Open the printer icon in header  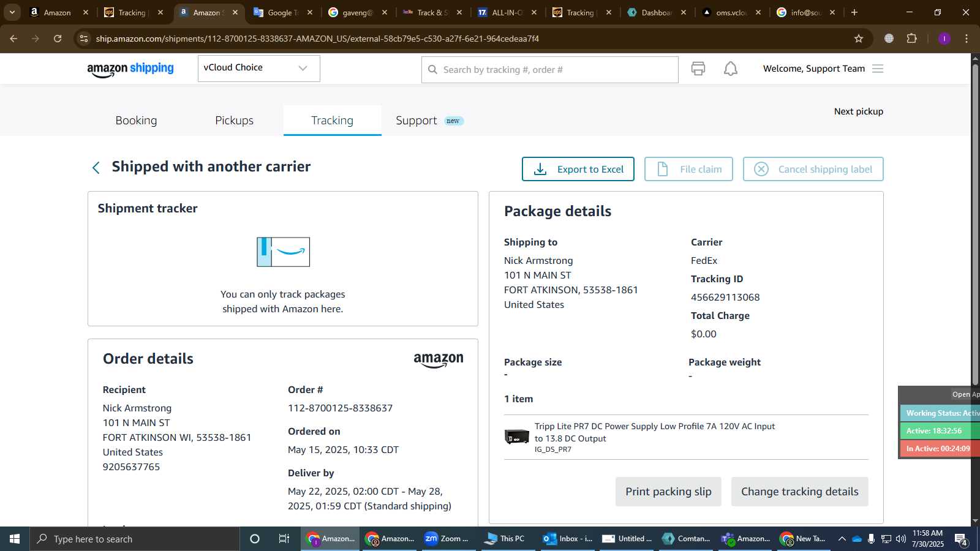coord(698,69)
